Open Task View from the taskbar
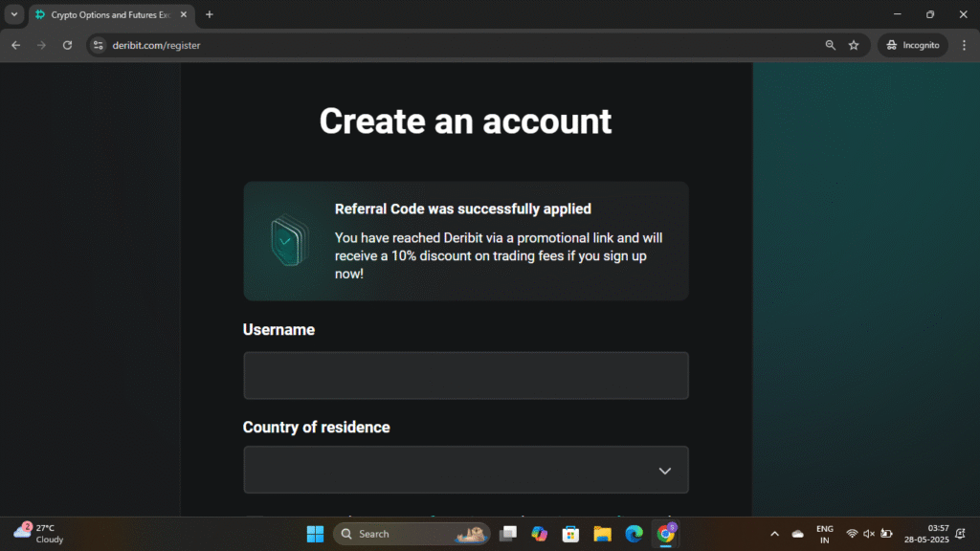Image resolution: width=980 pixels, height=551 pixels. click(x=508, y=534)
